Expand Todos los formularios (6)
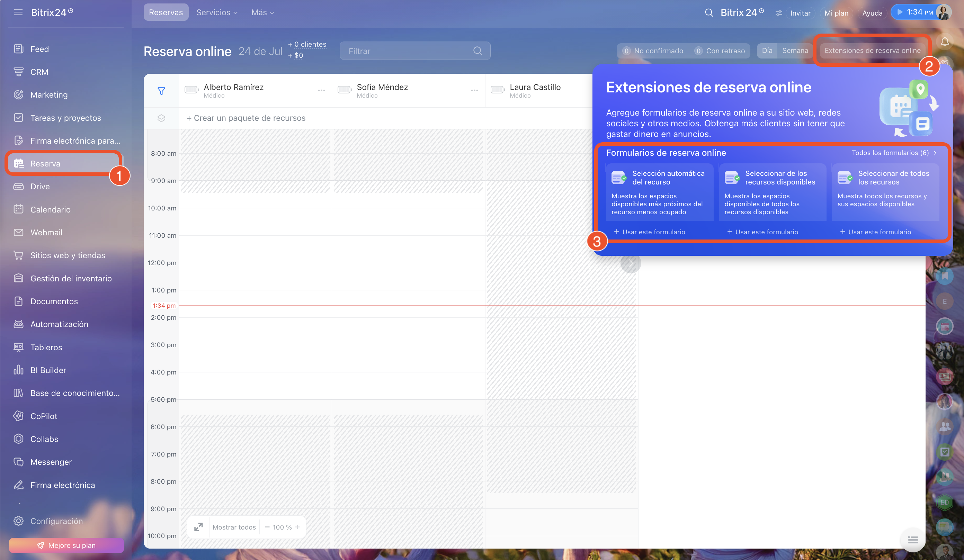The height and width of the screenshot is (560, 964). point(894,153)
